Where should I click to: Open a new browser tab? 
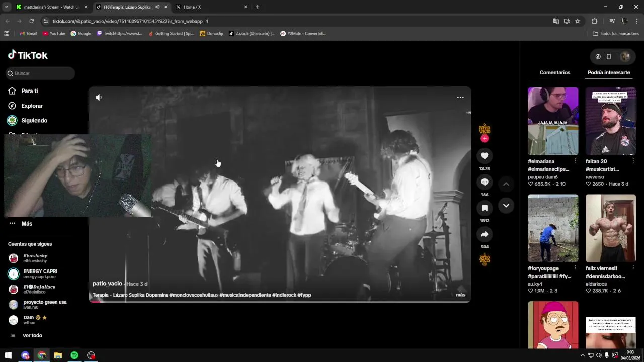tap(258, 7)
